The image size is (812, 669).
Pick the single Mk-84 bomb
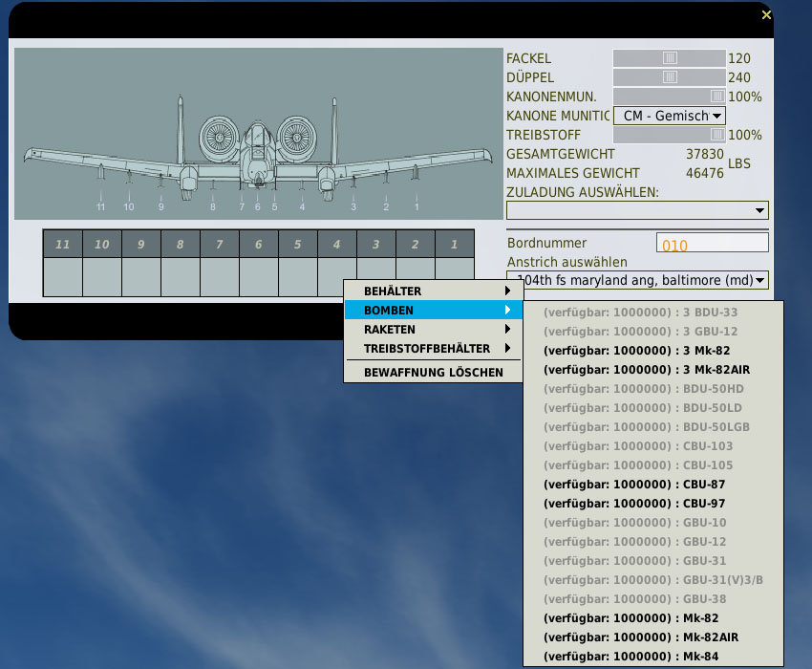tap(630, 656)
